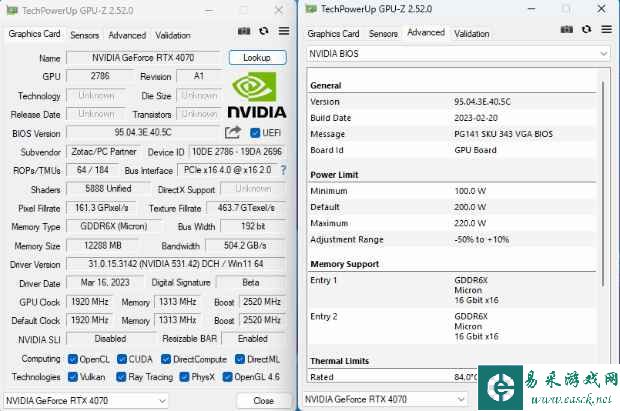This screenshot has height=411, width=620.
Task: Click GPU-Z app icon in right title bar
Action: [x=311, y=9]
